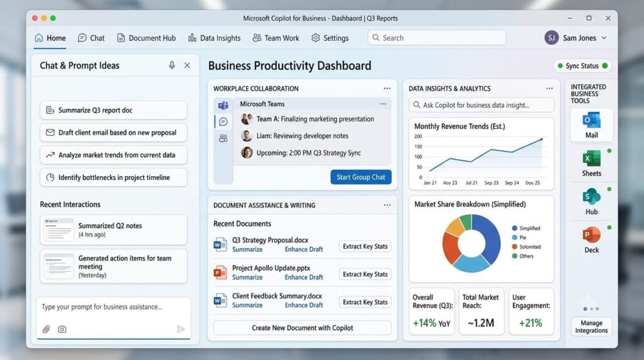Image resolution: width=644 pixels, height=360 pixels.
Task: Open Document Assistance & Writing more options
Action: pos(387,205)
